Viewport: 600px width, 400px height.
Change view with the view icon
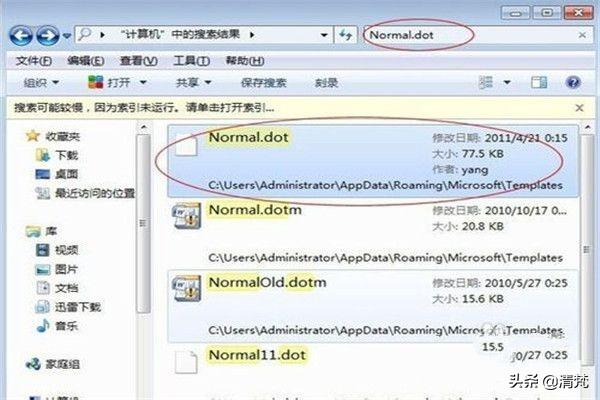(x=486, y=82)
